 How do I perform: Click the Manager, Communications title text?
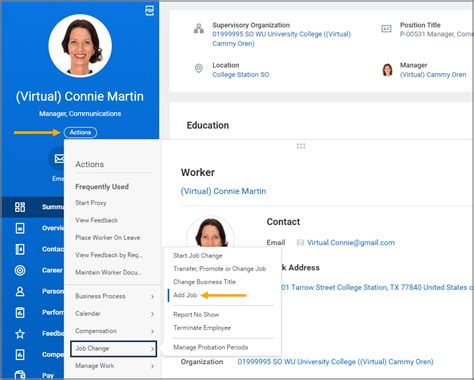(x=80, y=114)
